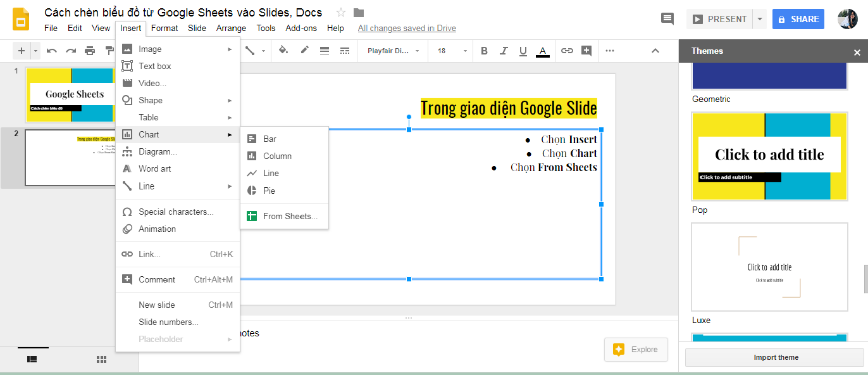Open the View menu
Image resolution: width=868 pixels, height=375 pixels.
tap(101, 28)
